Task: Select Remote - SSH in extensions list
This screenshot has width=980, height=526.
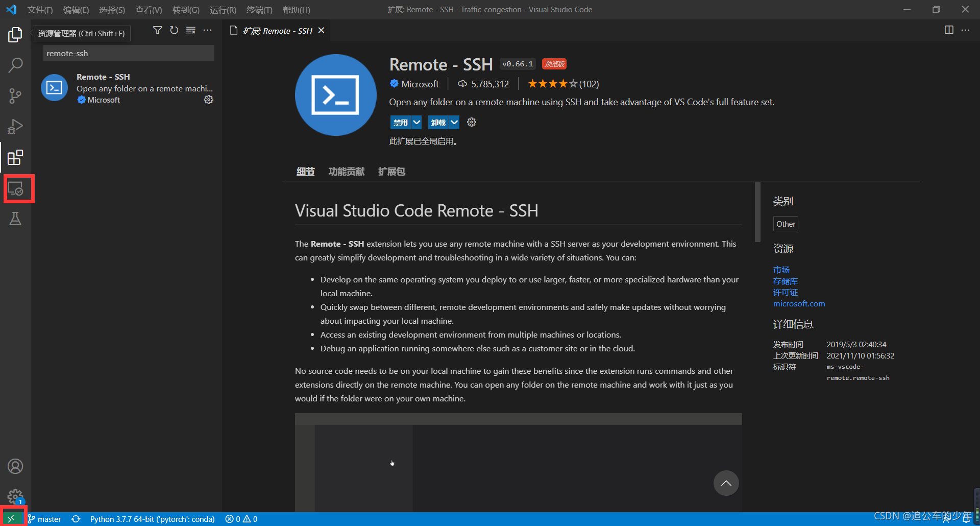Action: (127, 88)
